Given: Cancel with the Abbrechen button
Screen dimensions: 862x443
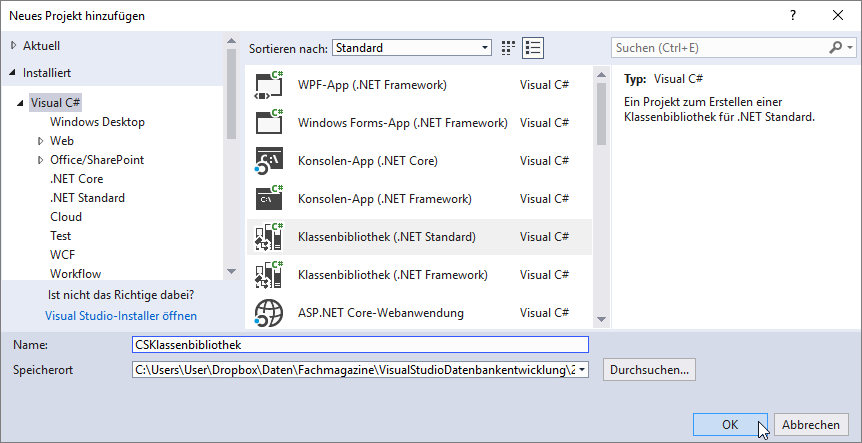Looking at the screenshot, I should [810, 424].
